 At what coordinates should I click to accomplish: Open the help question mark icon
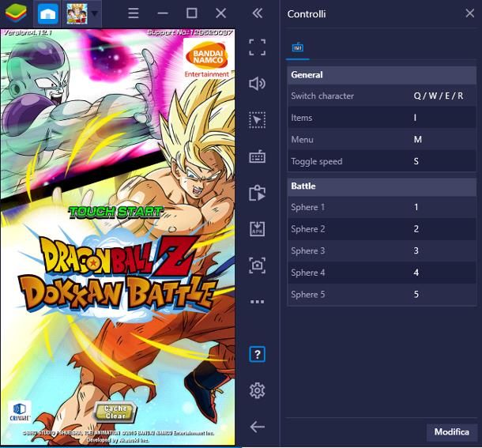click(x=258, y=354)
